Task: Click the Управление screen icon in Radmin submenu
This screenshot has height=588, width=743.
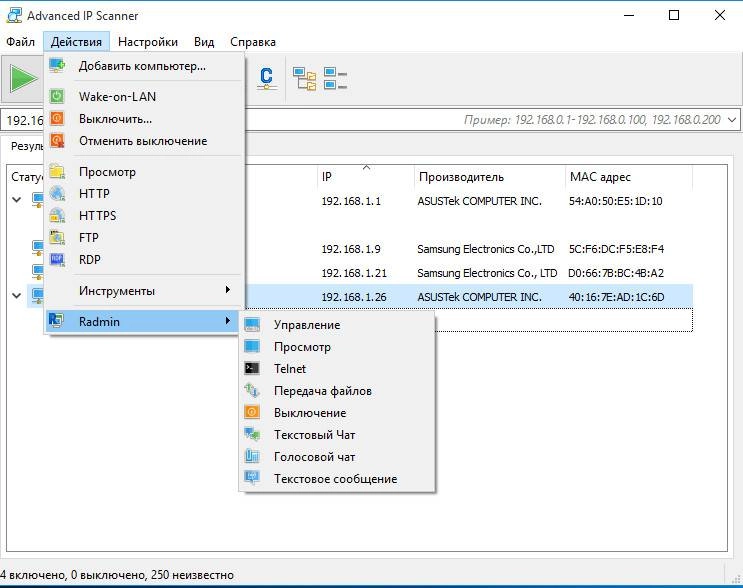Action: click(252, 325)
